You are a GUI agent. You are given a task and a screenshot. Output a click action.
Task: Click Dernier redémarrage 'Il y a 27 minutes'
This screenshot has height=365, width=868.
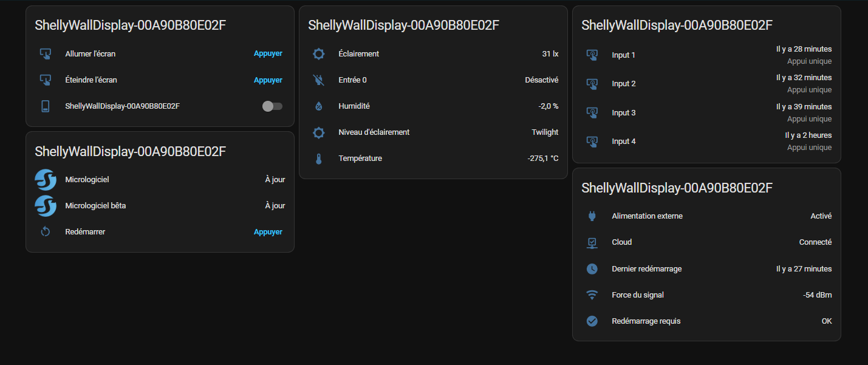[804, 268]
